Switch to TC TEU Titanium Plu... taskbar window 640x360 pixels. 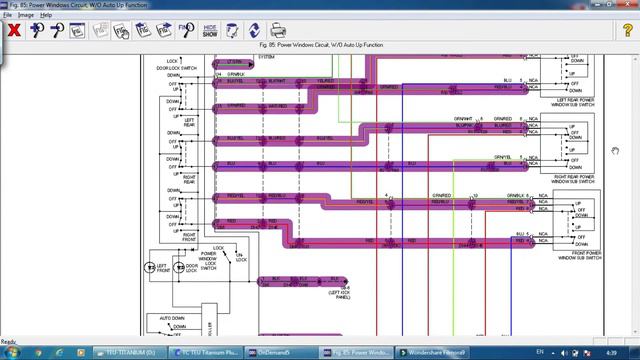[206, 353]
